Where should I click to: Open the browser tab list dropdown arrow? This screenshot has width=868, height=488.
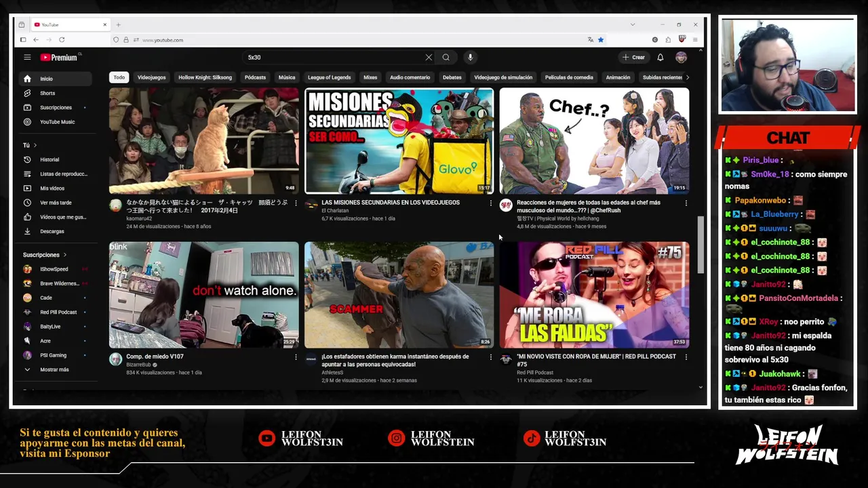click(x=633, y=25)
